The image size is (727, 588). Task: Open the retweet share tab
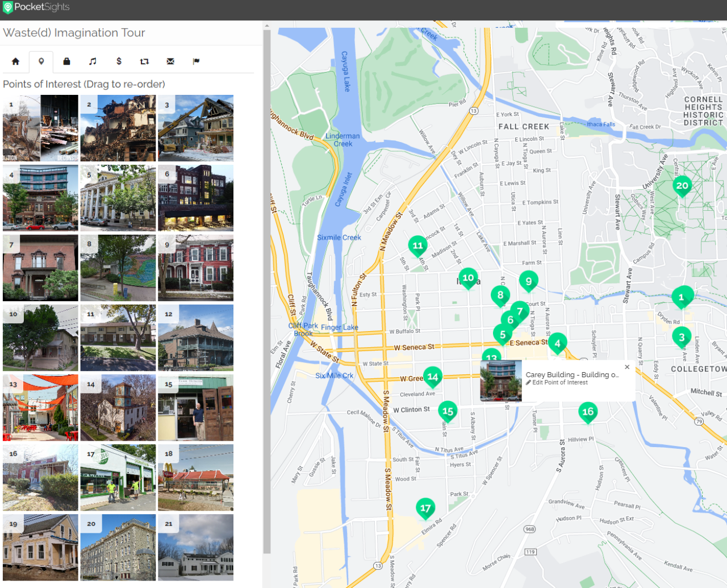[144, 61]
